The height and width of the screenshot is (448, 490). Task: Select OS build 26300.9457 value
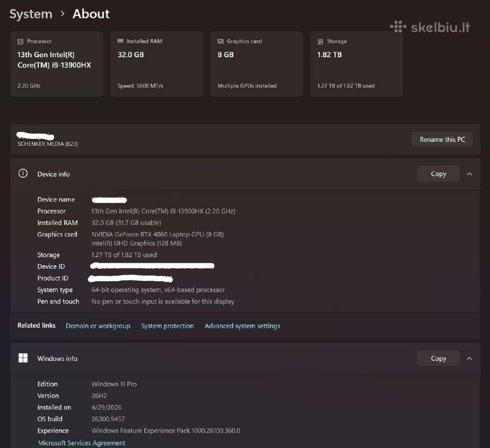(x=108, y=419)
